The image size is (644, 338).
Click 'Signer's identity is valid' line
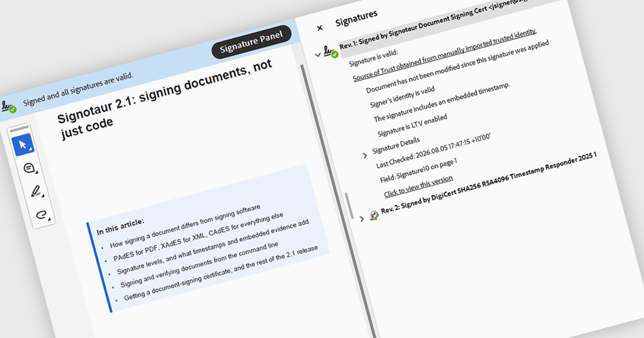pyautogui.click(x=402, y=97)
